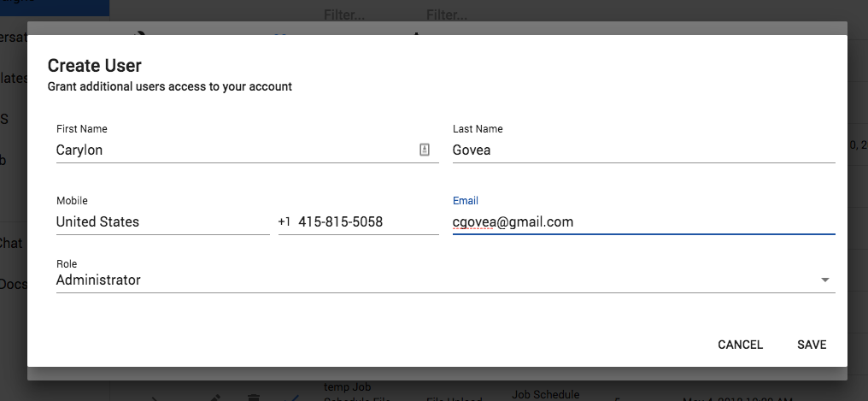Expand the Role dropdown arrow
868x401 pixels.
[x=824, y=280]
